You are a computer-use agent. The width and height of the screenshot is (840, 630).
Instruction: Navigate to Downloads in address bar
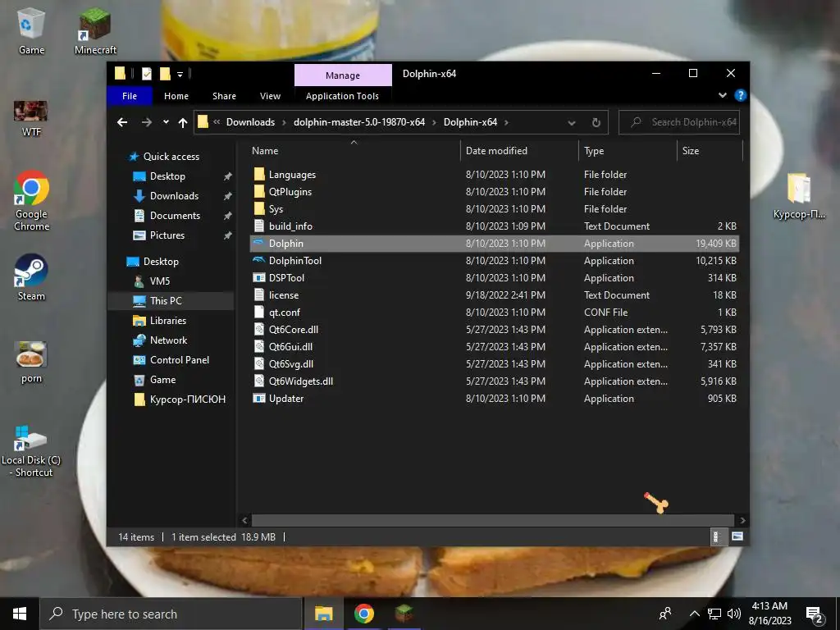[x=250, y=122]
